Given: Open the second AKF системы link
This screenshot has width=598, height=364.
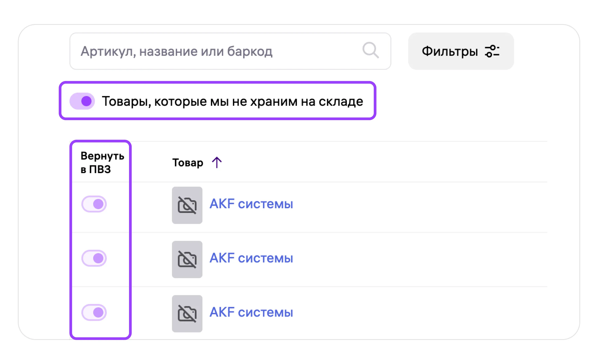Looking at the screenshot, I should click(x=251, y=258).
